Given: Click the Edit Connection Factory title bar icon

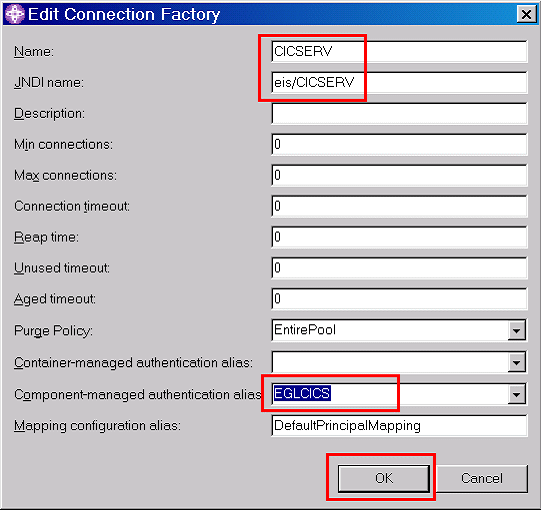Looking at the screenshot, I should (15, 14).
